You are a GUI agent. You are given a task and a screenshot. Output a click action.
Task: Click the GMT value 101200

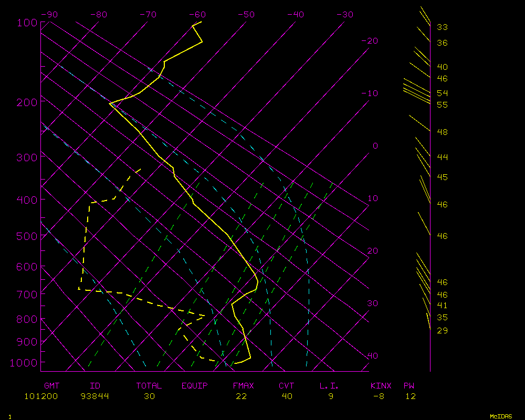[41, 396]
